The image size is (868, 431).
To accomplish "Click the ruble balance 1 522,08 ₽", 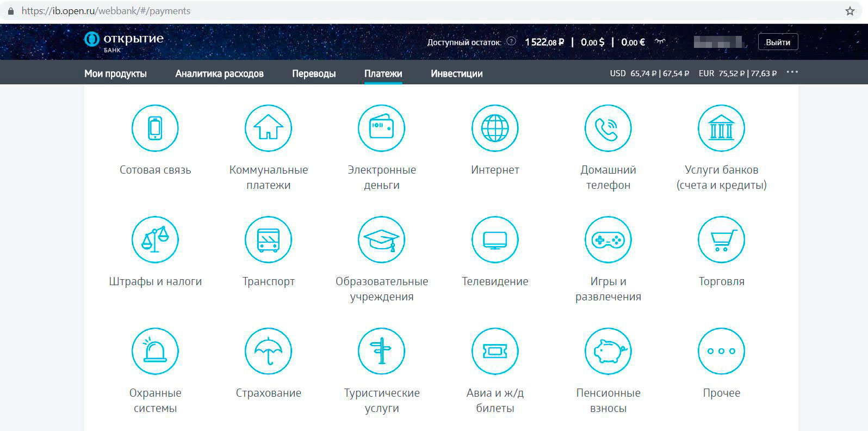I will pyautogui.click(x=544, y=42).
